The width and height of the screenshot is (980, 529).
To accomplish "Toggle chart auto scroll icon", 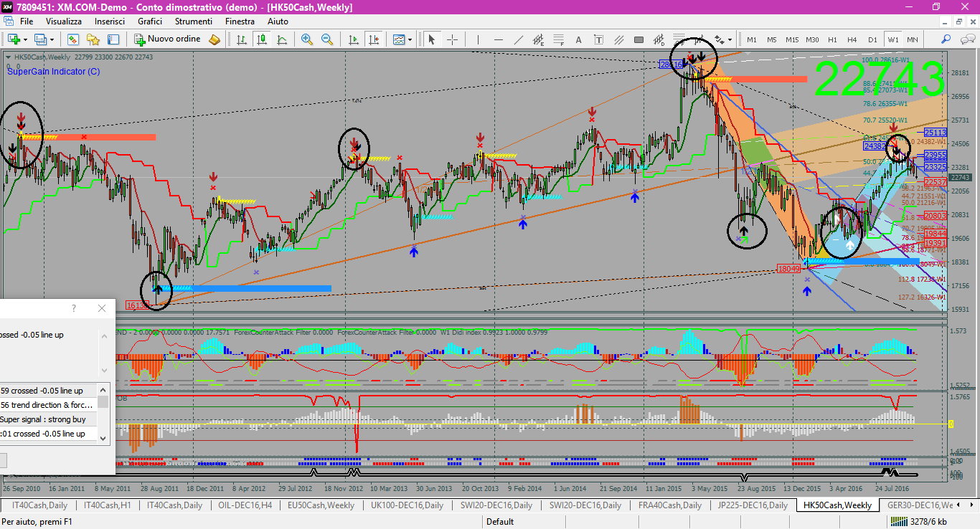I will coord(354,39).
